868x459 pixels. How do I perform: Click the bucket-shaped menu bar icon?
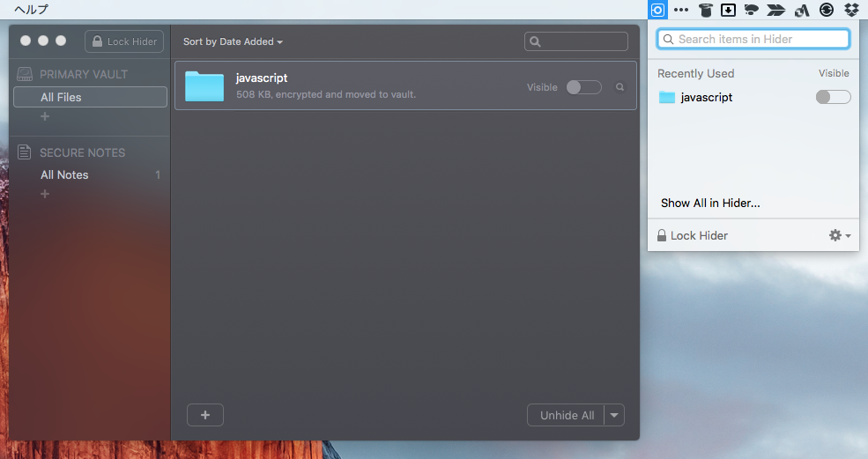(705, 10)
